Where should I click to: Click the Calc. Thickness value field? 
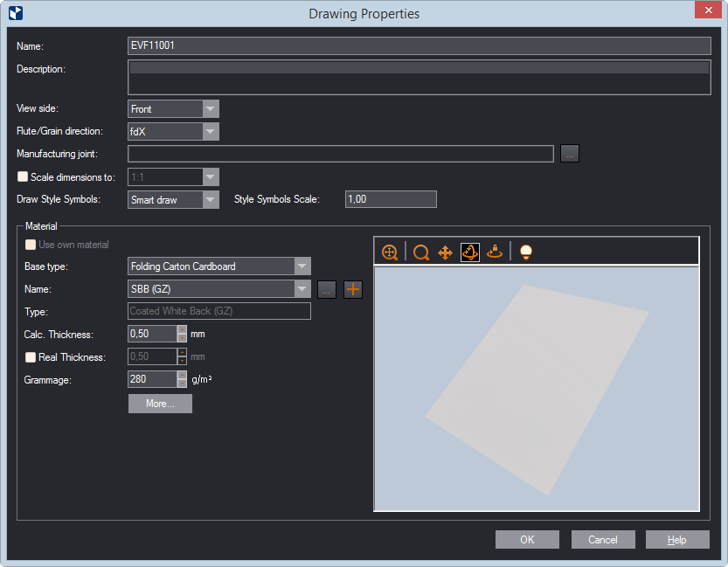pyautogui.click(x=152, y=334)
